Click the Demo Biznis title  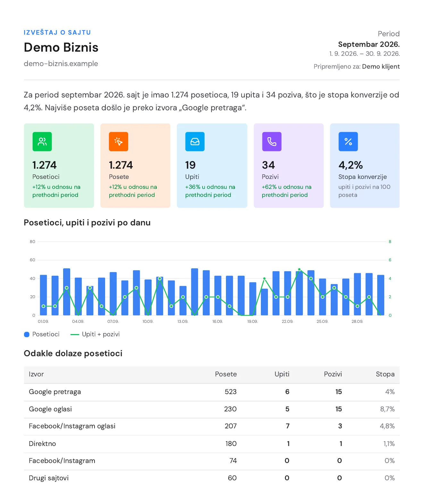click(x=61, y=47)
